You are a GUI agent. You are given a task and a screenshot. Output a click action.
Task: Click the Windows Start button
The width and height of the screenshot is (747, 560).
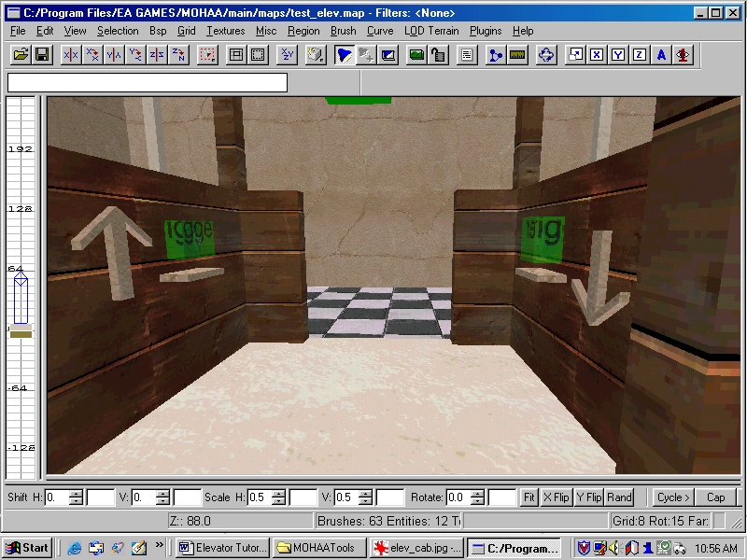[27, 548]
